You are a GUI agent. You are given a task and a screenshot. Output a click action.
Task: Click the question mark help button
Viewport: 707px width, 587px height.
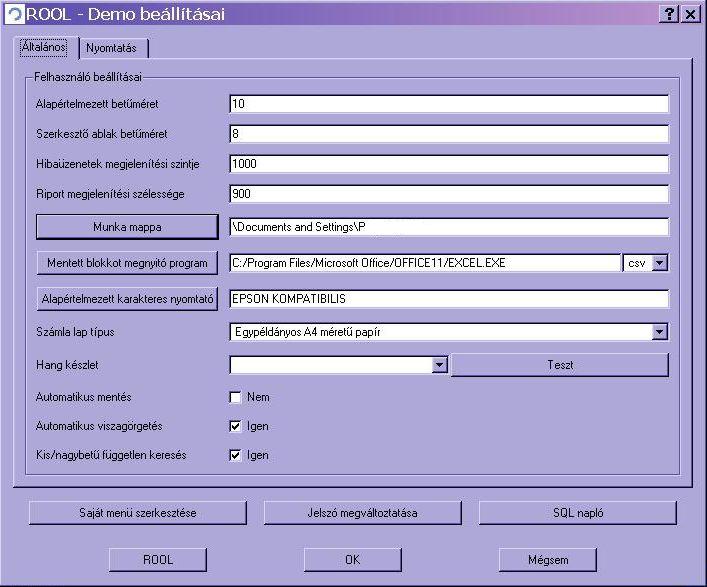click(x=668, y=14)
